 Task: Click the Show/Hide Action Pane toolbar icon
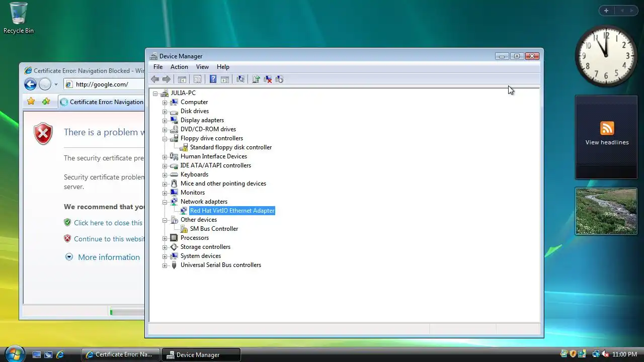coord(225,79)
